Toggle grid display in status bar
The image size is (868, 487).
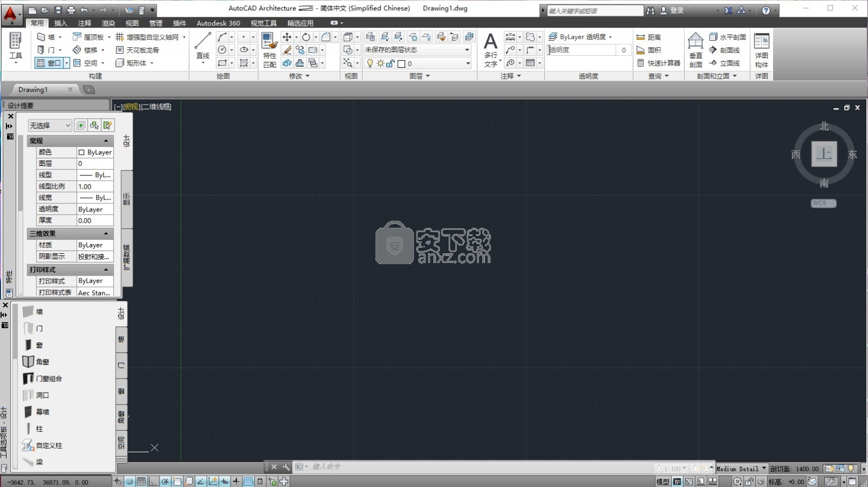point(142,482)
